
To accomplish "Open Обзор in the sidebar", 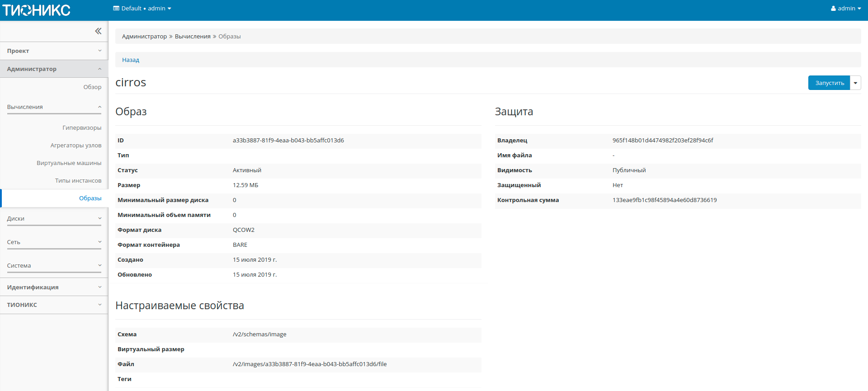I will point(92,87).
